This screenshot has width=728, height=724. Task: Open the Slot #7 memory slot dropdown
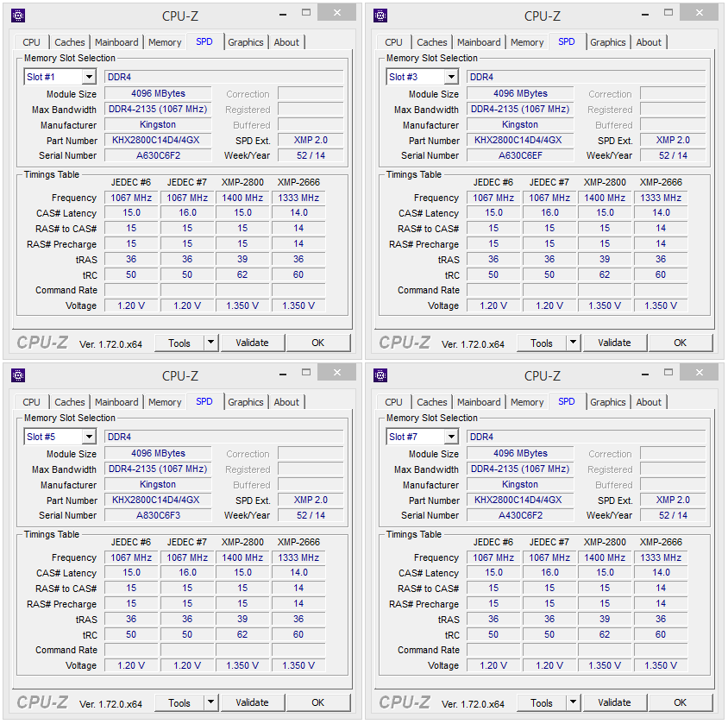(451, 437)
